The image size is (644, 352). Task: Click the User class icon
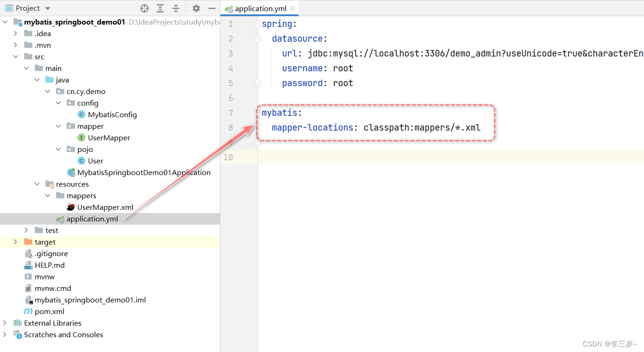[x=81, y=161]
